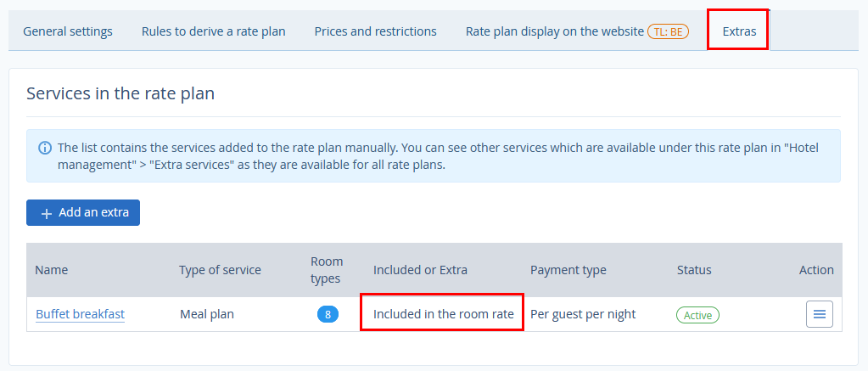Click the info icon in the blue notice
The height and width of the screenshot is (371, 868).
click(45, 148)
